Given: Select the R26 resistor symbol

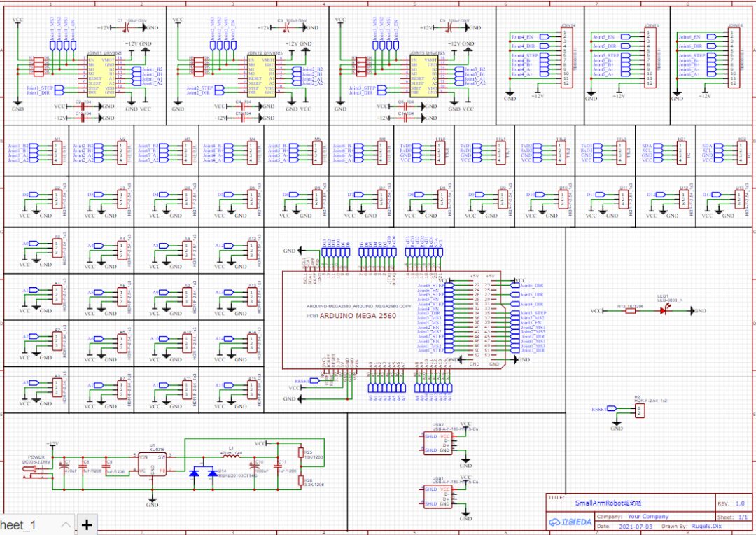Looking at the screenshot, I should 301,481.
